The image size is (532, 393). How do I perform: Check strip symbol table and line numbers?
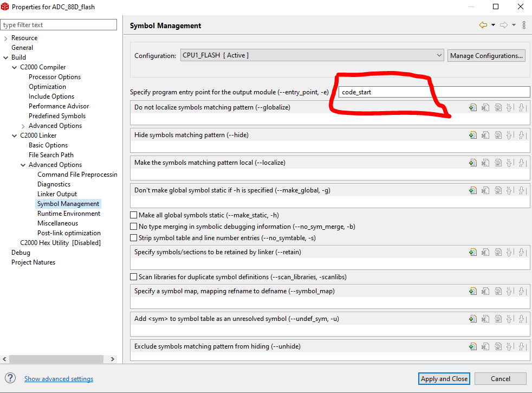click(x=133, y=237)
